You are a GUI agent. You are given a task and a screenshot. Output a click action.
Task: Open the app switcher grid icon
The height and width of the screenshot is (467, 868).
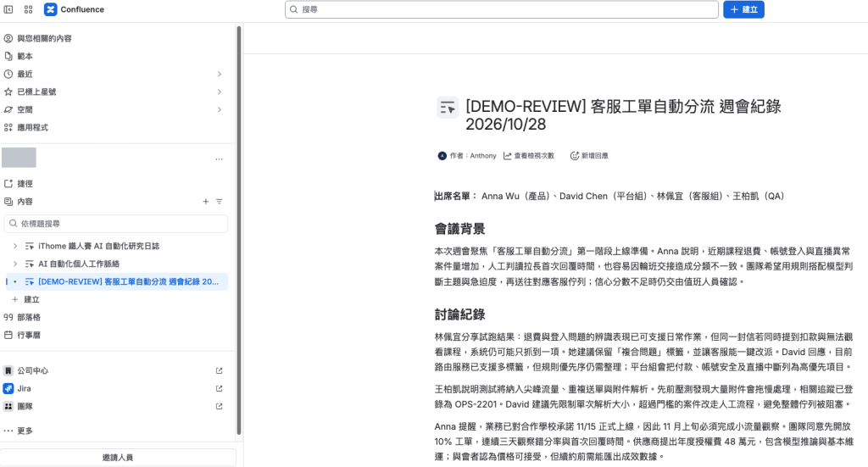click(28, 9)
